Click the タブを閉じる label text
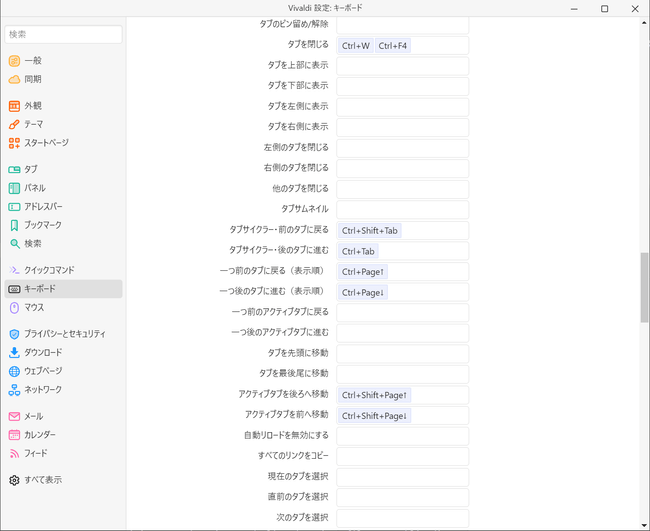This screenshot has width=650, height=531. [308, 44]
